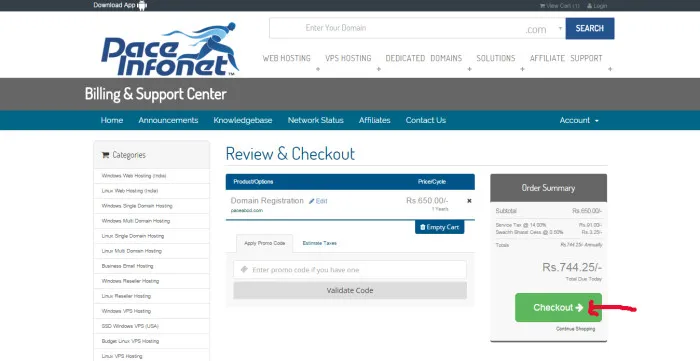Viewport: 700px width, 361px height.
Task: Click the Categories cart icon
Action: point(105,155)
